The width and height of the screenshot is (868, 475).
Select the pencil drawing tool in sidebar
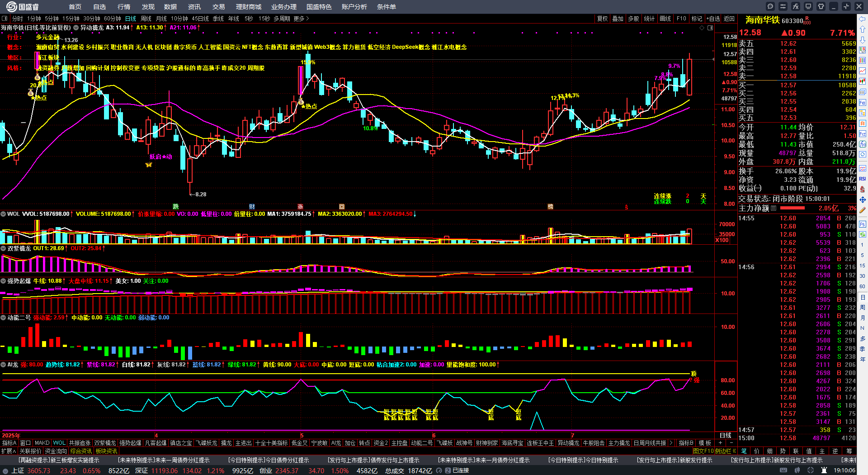pyautogui.click(x=863, y=210)
